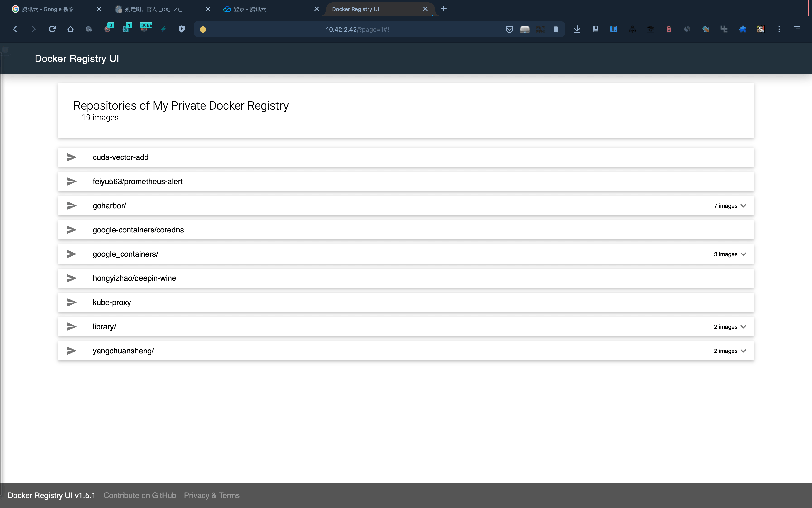Click the insecure connection warning icon
Viewport: 812px width, 508px height.
[x=203, y=30]
